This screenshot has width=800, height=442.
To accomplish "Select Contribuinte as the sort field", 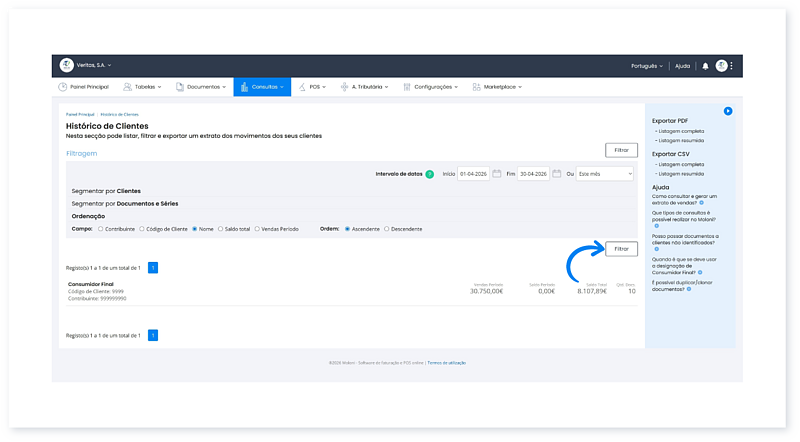I will pyautogui.click(x=101, y=229).
